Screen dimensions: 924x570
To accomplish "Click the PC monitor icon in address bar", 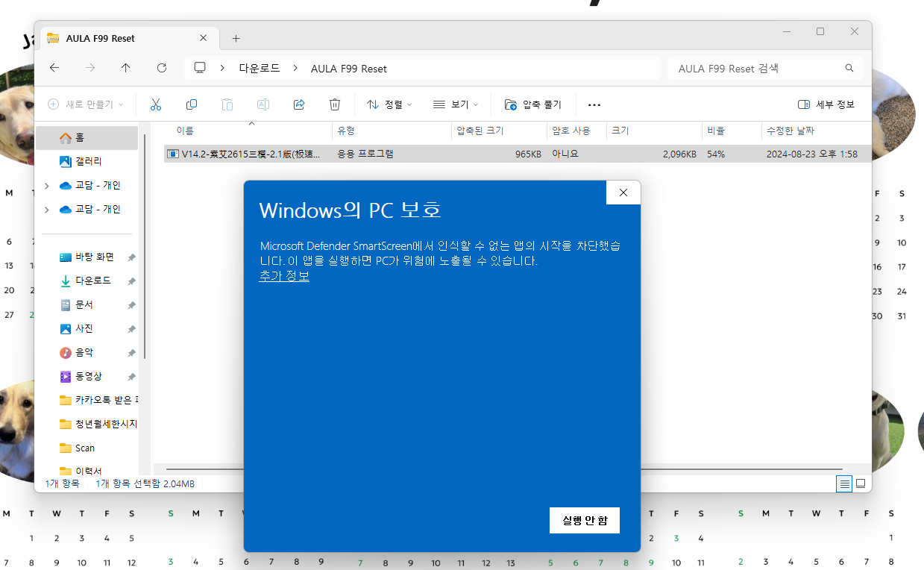I will pyautogui.click(x=200, y=68).
